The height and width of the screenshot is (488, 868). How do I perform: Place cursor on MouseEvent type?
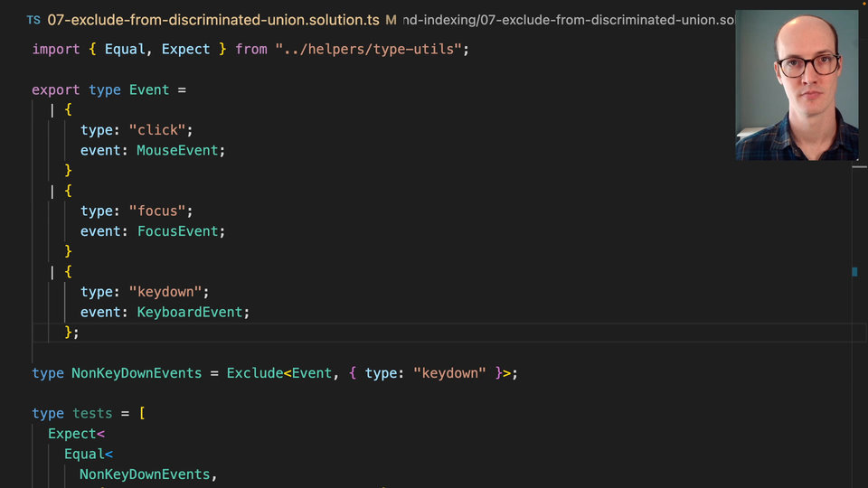point(177,150)
